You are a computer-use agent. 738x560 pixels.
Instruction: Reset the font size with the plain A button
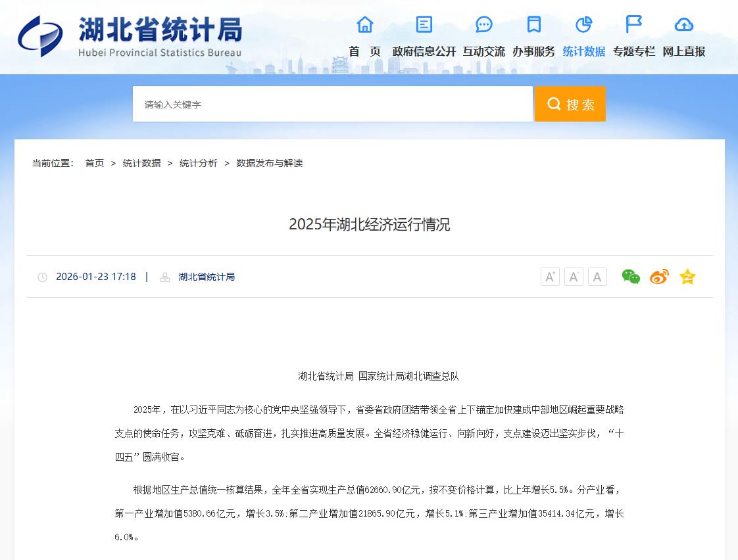pyautogui.click(x=597, y=277)
